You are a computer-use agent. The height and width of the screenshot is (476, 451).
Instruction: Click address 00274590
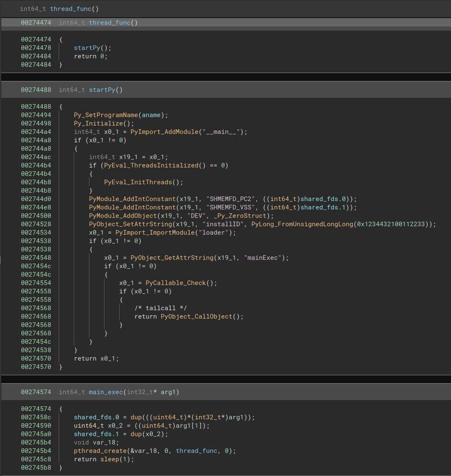tap(36, 426)
